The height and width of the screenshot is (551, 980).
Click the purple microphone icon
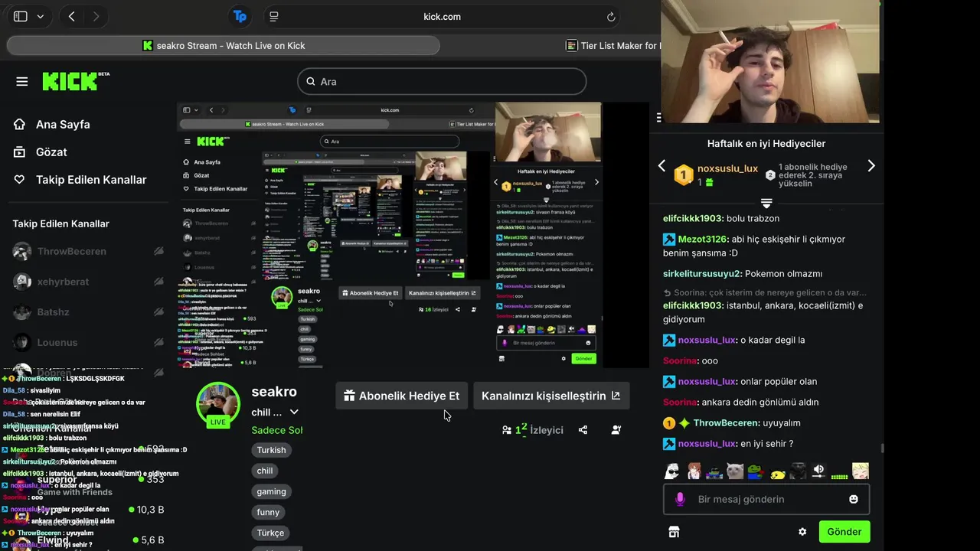[680, 499]
